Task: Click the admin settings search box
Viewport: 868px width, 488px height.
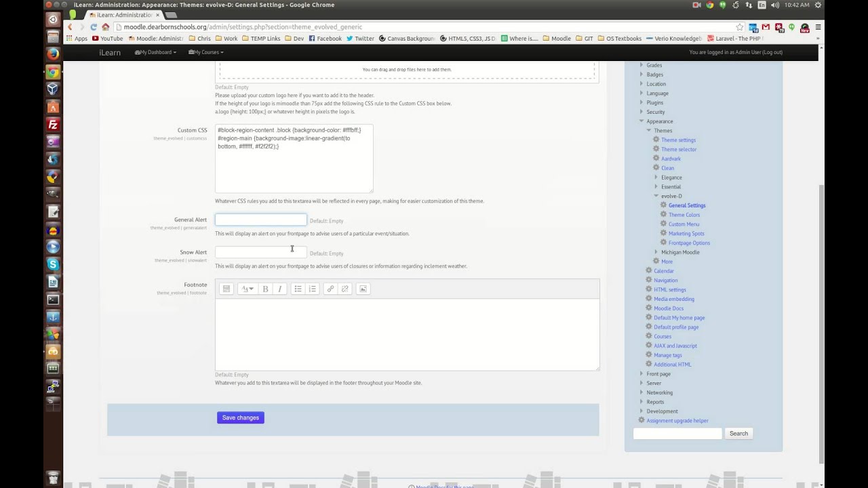Action: click(x=677, y=434)
